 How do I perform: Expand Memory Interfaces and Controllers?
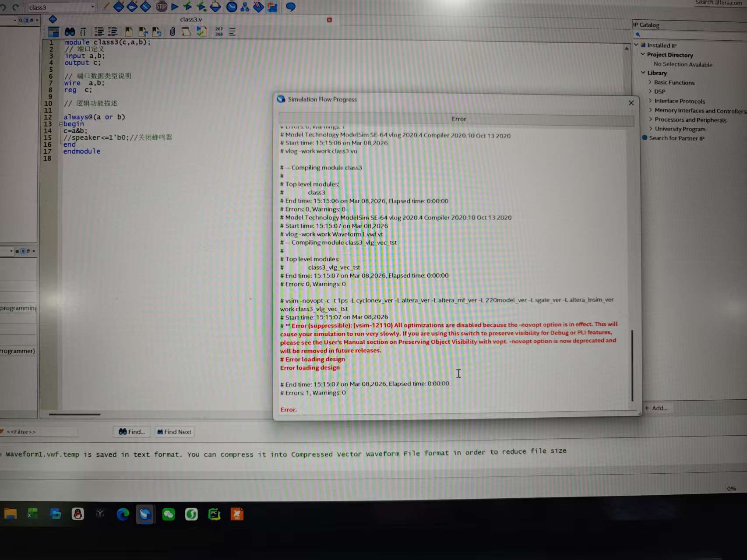point(650,110)
